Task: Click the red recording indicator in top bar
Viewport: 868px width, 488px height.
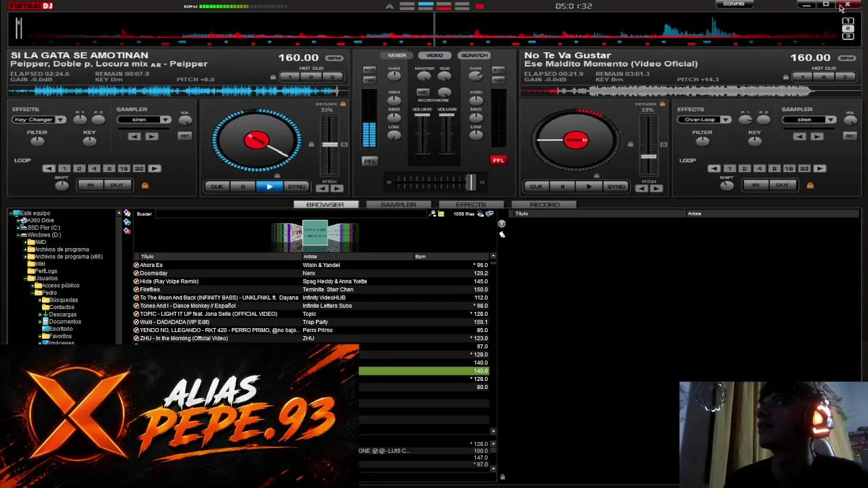Action: pyautogui.click(x=480, y=6)
